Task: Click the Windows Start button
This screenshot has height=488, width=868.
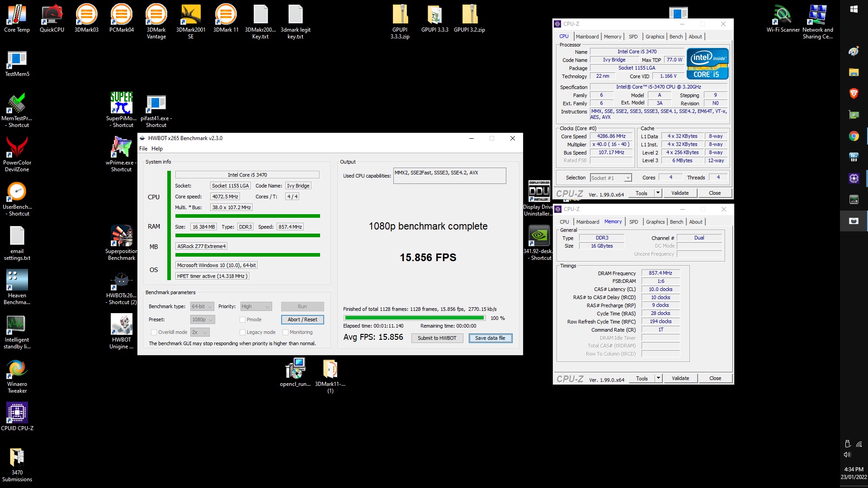Action: [x=854, y=9]
